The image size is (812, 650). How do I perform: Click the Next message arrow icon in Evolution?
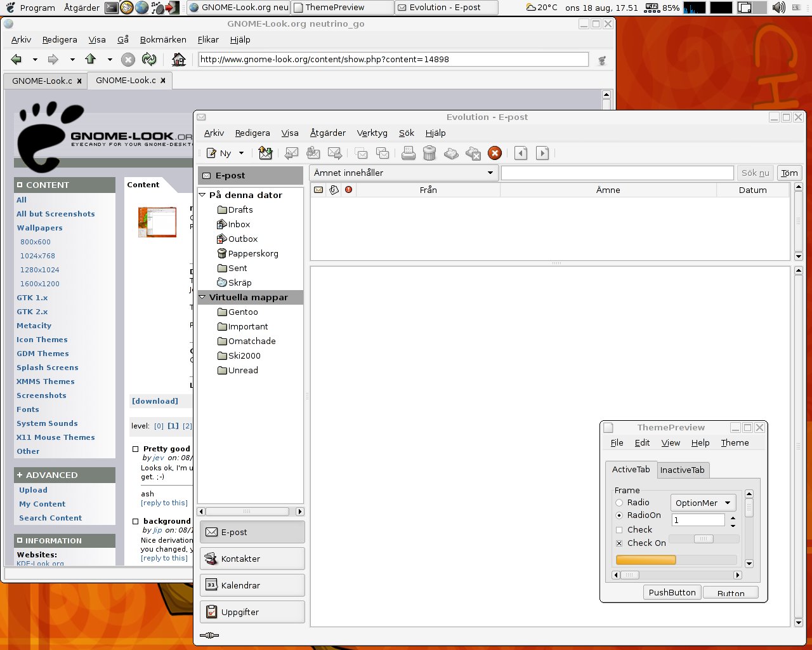tap(542, 153)
